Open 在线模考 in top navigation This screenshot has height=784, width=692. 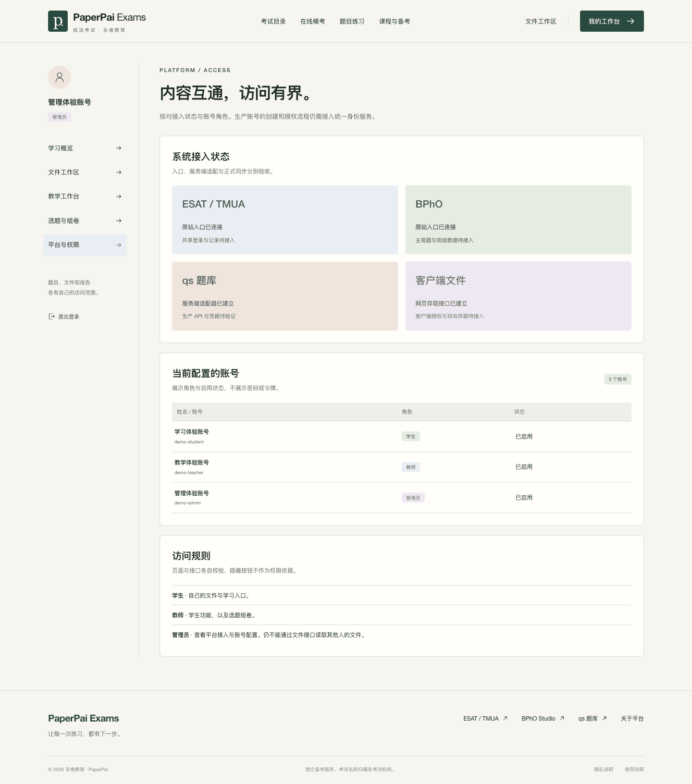(313, 21)
